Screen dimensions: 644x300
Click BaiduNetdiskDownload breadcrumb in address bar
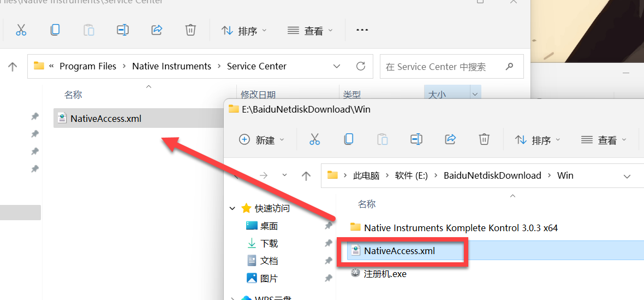click(492, 175)
